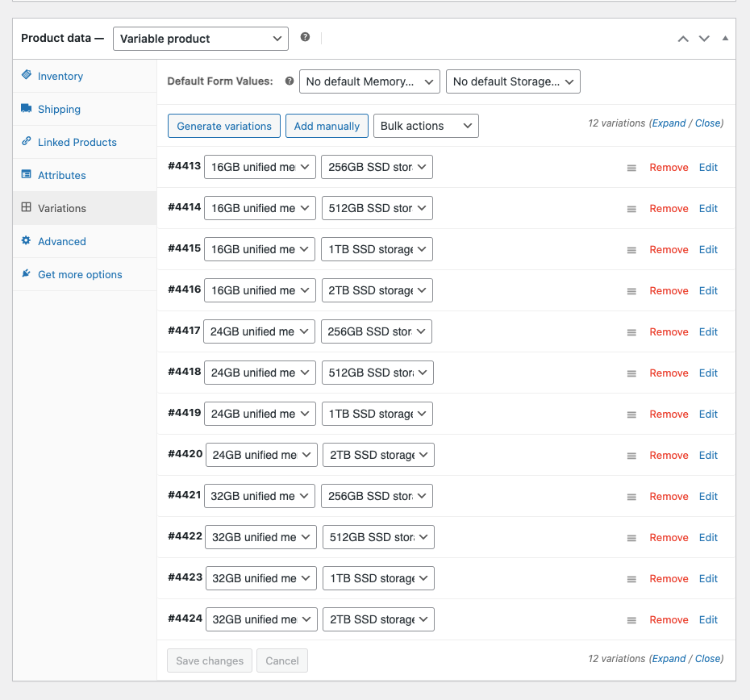Go to the Linked Products tab
This screenshot has width=750, height=700.
click(77, 142)
